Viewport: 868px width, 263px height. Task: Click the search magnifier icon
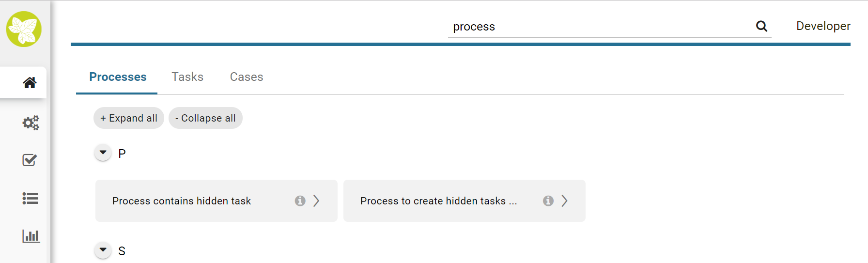pos(761,26)
